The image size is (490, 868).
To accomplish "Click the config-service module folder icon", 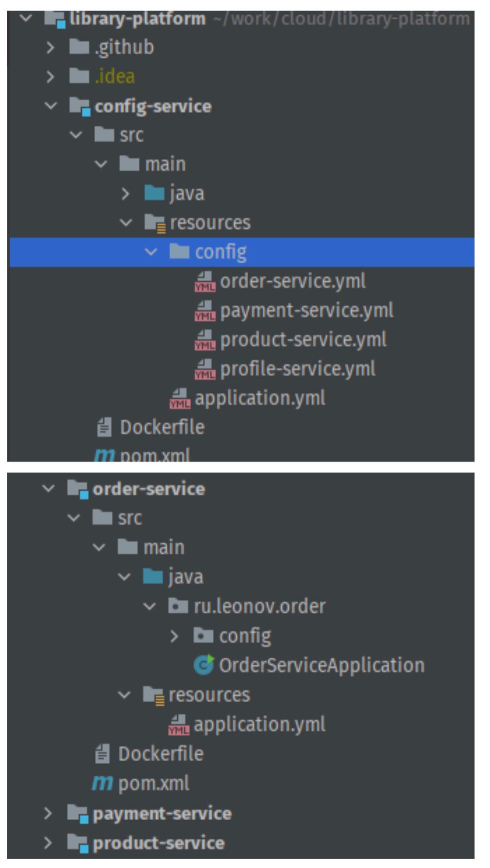I will (80, 107).
